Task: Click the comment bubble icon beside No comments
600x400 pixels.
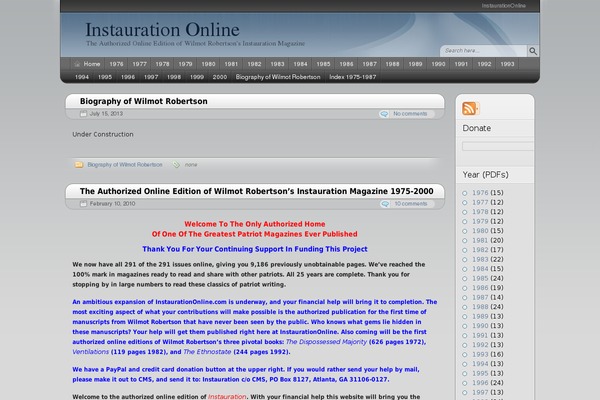Action: [x=384, y=114]
